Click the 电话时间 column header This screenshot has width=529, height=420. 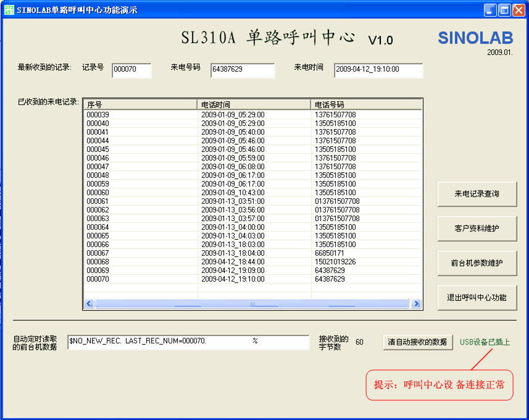pyautogui.click(x=254, y=104)
